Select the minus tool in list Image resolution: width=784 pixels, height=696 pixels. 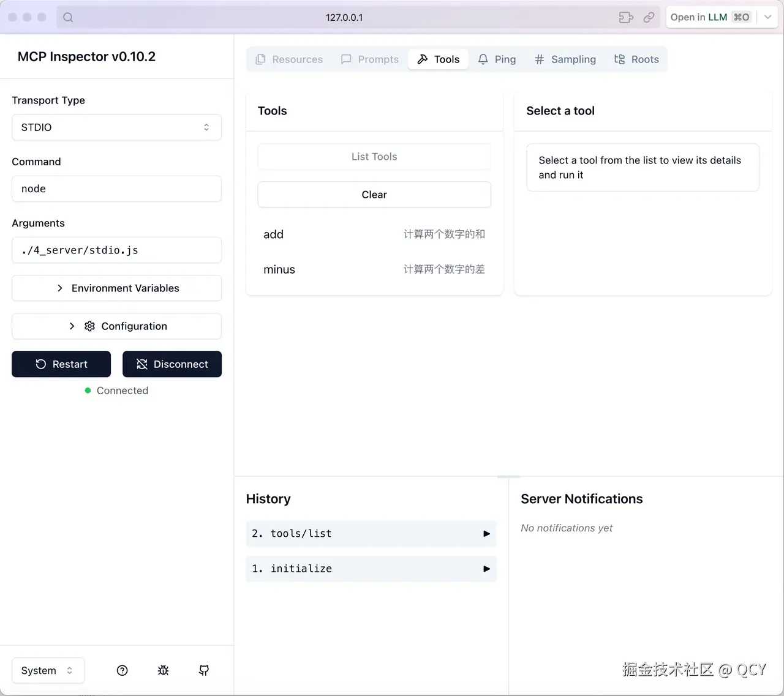coord(374,269)
